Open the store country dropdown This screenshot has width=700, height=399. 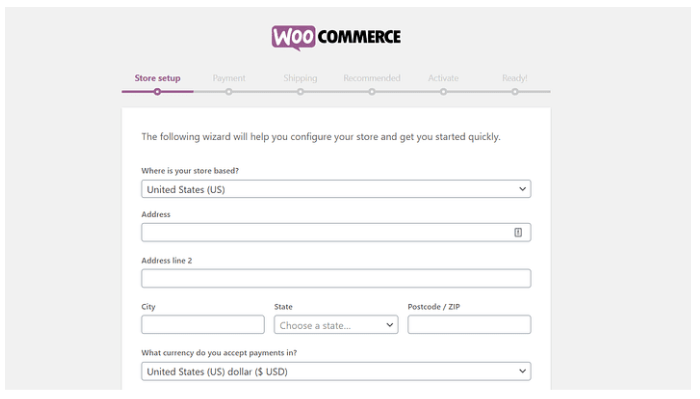(x=336, y=189)
